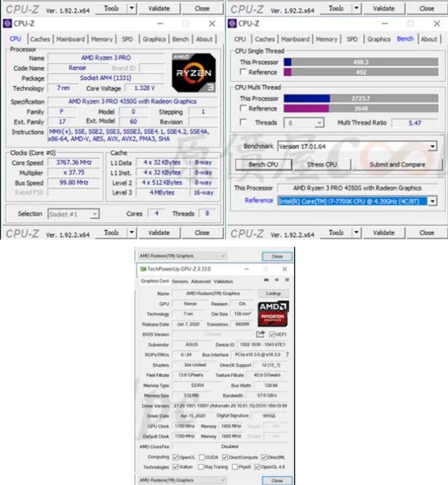Screen dimensions: 448x485
Task: Click the Instructions list box
Action: point(133,135)
